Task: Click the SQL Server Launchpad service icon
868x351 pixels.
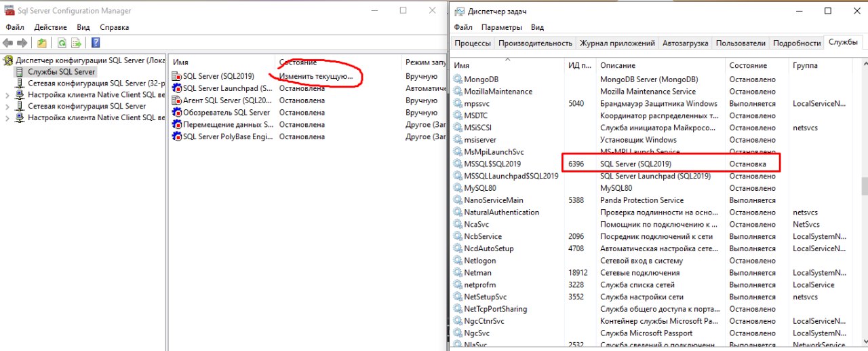Action: tap(177, 88)
